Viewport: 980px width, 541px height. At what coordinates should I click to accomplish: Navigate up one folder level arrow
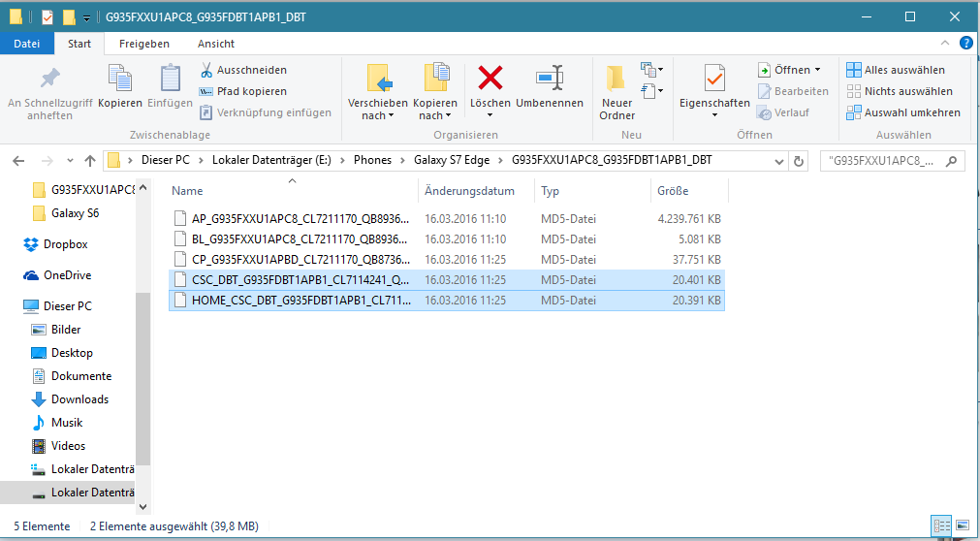(90, 161)
